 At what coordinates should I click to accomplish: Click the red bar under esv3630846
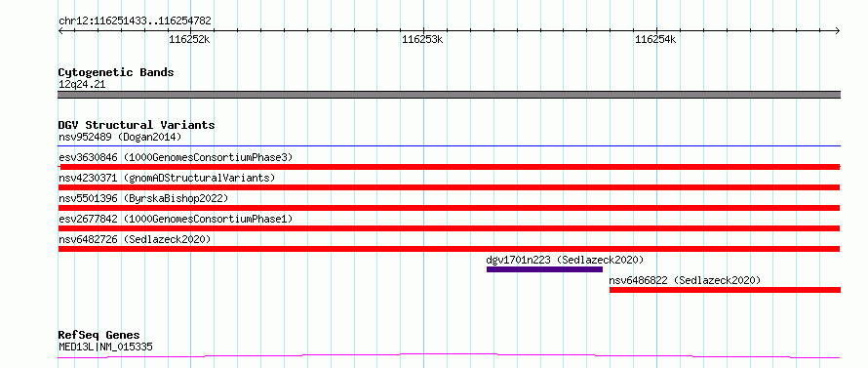click(x=449, y=167)
